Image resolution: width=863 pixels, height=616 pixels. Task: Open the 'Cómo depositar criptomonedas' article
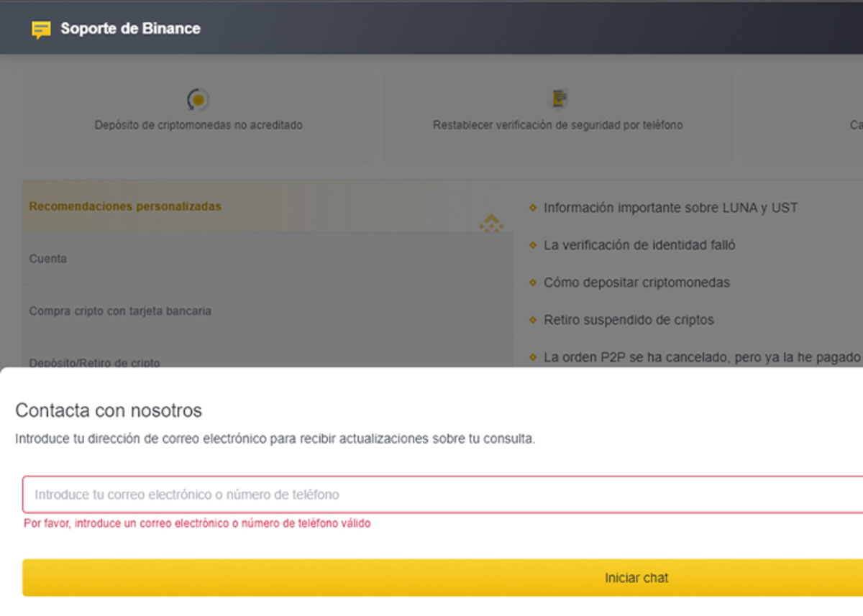636,282
